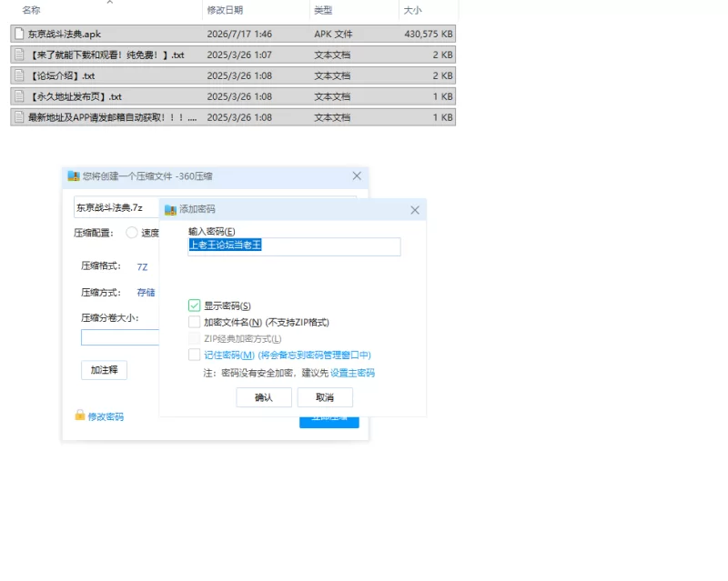Select file name 最新地址及APP请发邮箱自动获取
This screenshot has height=581, width=728.
tap(112, 117)
